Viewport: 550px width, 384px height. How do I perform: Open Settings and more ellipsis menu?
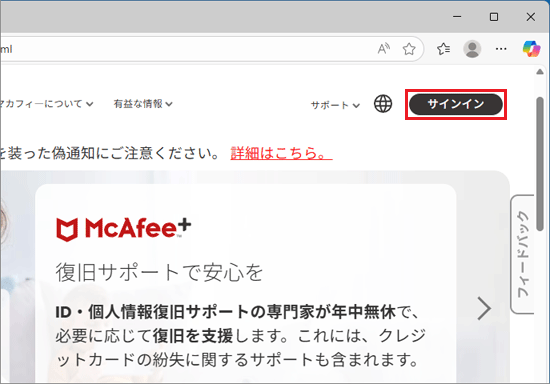click(x=501, y=49)
